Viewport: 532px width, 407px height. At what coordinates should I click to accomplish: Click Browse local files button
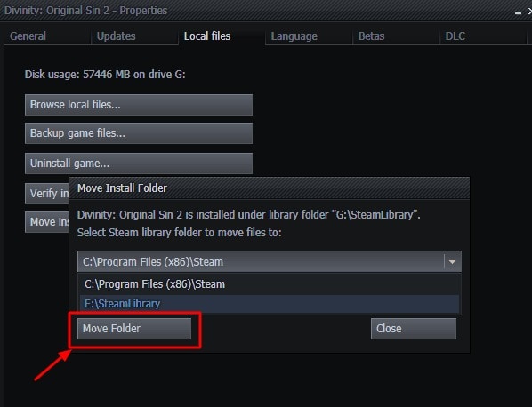(x=139, y=105)
